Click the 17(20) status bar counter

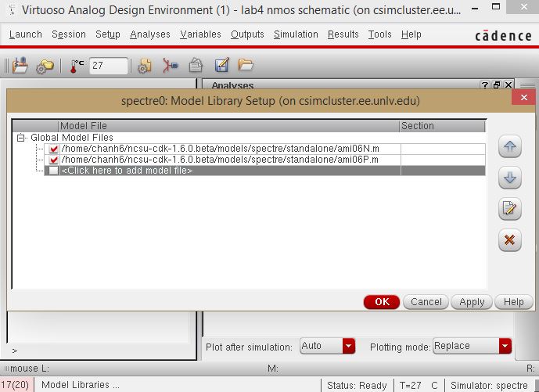15,385
